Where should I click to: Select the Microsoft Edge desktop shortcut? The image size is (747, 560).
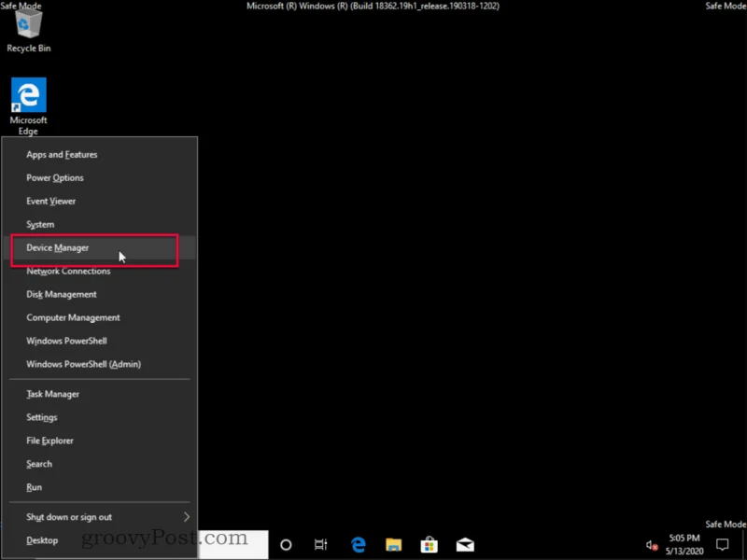tap(29, 106)
